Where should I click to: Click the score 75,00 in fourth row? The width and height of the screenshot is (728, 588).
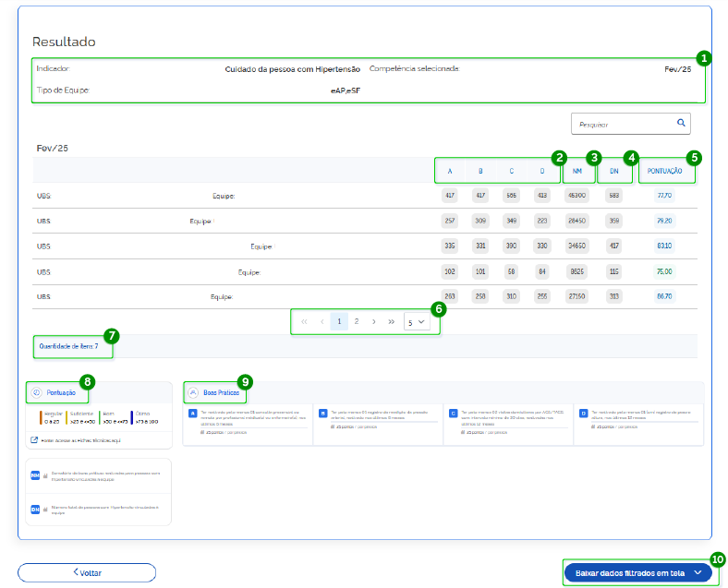click(664, 271)
